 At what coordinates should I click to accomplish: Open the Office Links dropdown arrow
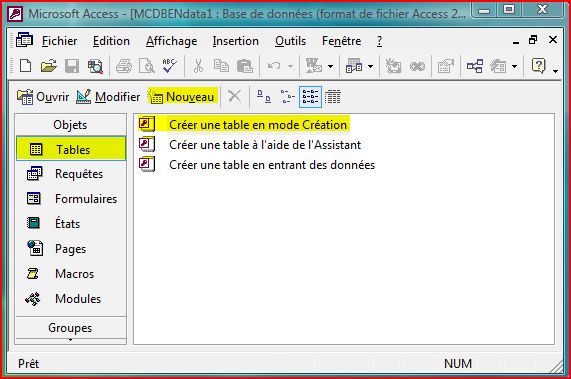pos(330,67)
